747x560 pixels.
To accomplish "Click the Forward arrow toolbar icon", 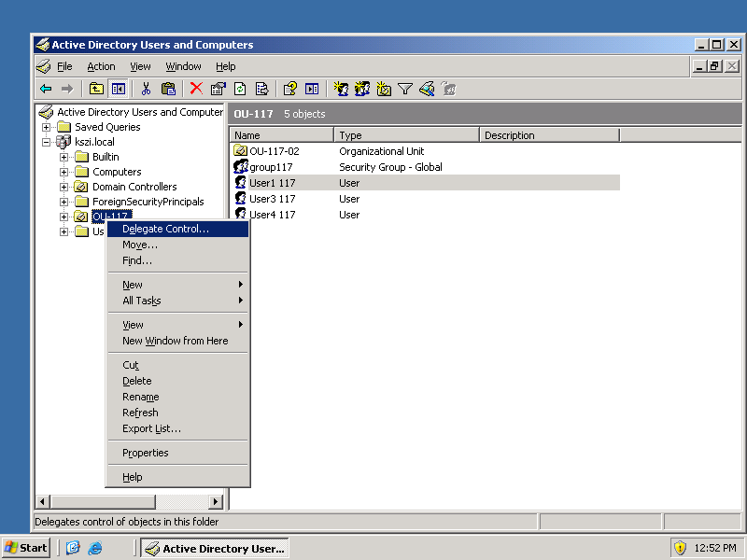I will click(67, 89).
